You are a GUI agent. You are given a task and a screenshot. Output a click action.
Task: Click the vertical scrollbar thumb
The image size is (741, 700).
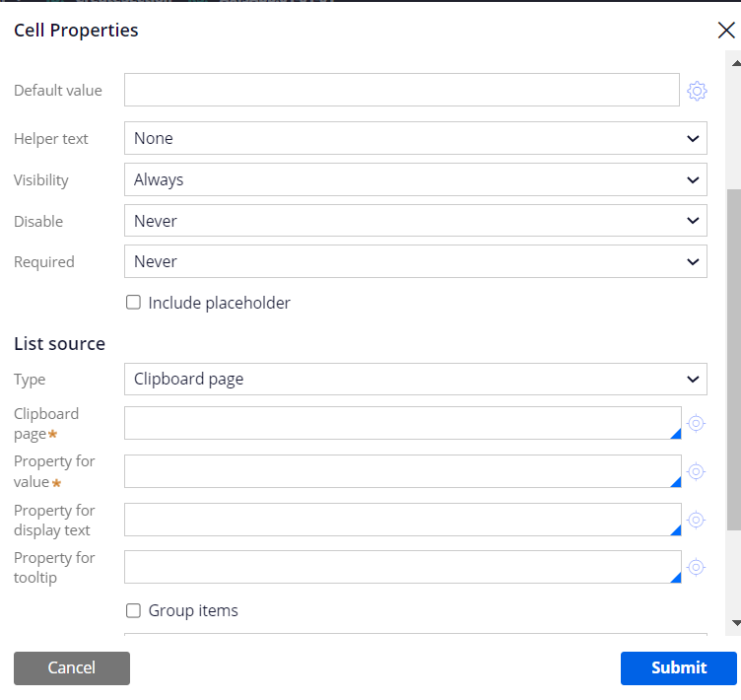click(734, 360)
